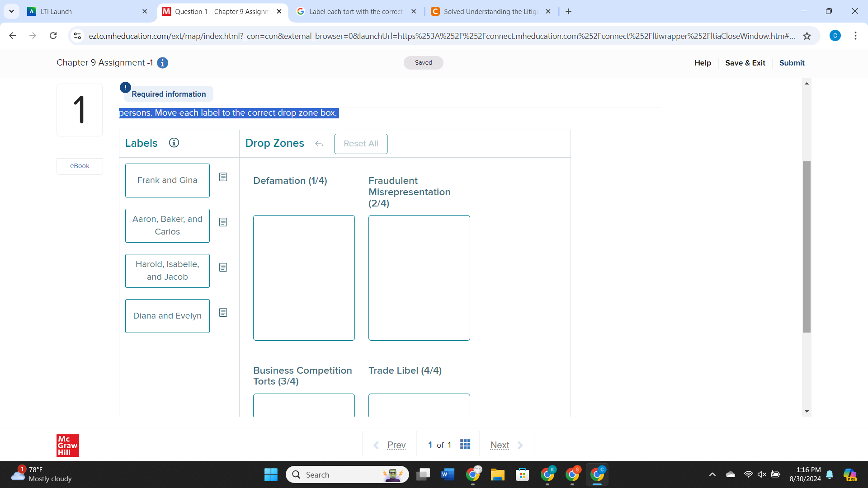Switch to the Solved Understanding the Litigation tab
868x488 pixels.
[x=488, y=11]
